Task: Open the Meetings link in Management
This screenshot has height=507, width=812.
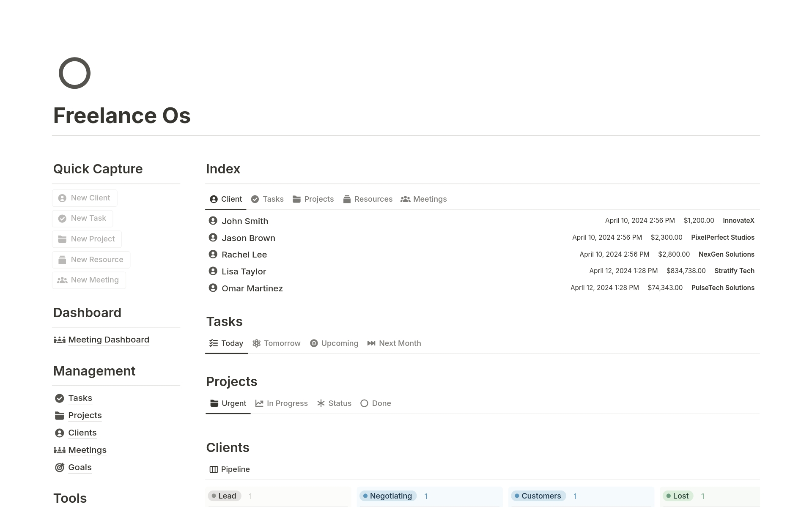Action: pyautogui.click(x=87, y=450)
